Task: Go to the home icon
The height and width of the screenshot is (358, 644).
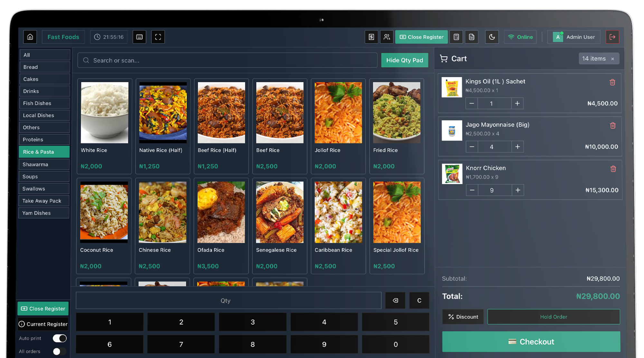Action: [x=30, y=37]
